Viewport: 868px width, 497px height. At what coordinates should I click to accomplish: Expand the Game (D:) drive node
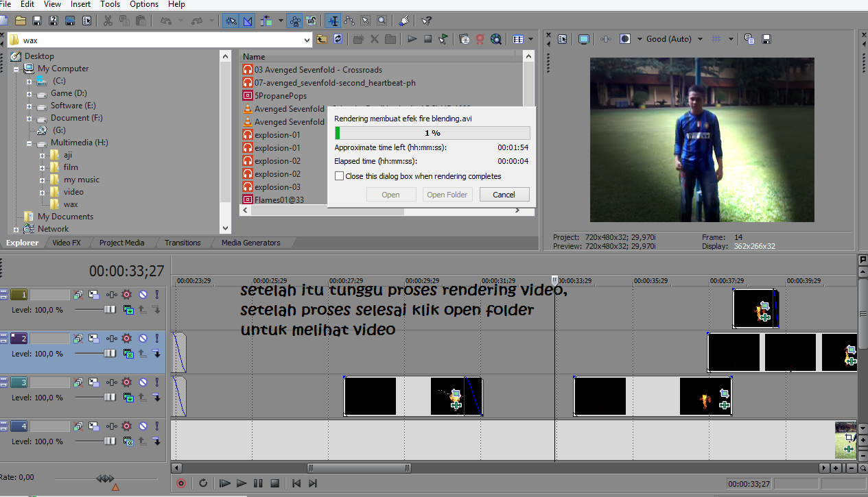click(30, 93)
